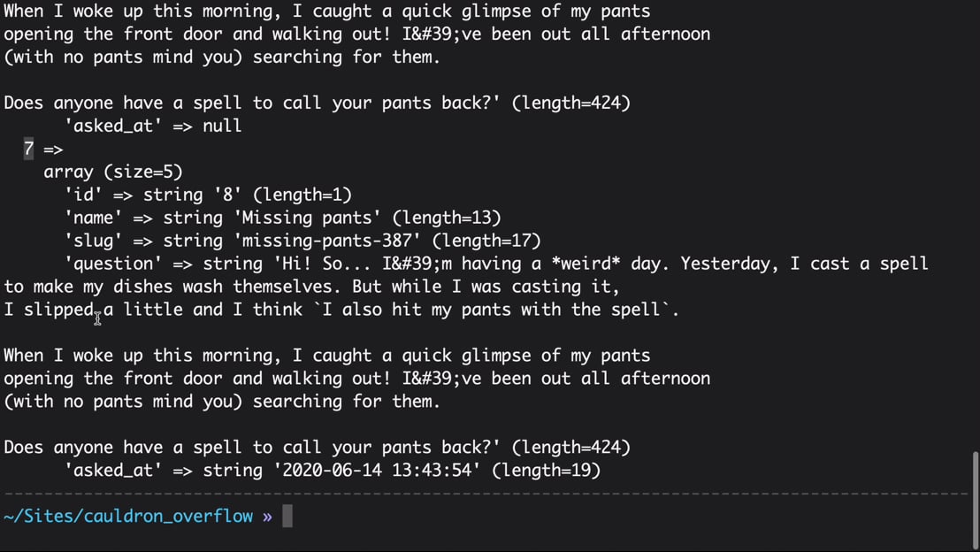Image resolution: width=980 pixels, height=552 pixels.
Task: Click the 'array (size=5)' text
Action: coord(113,172)
